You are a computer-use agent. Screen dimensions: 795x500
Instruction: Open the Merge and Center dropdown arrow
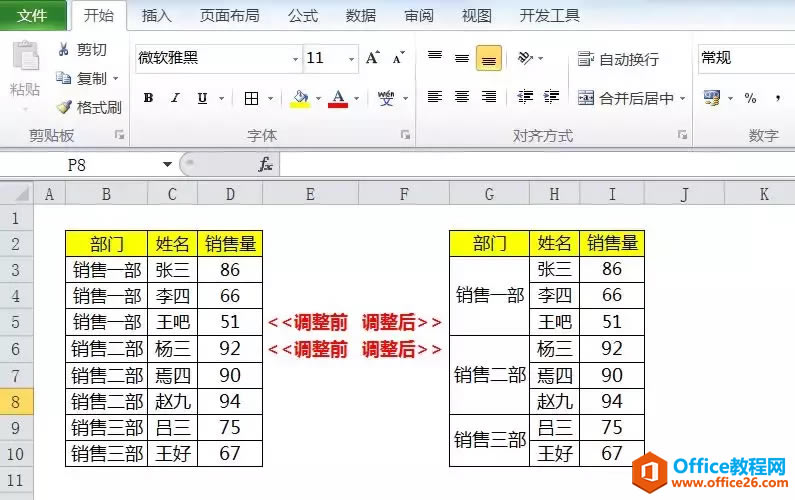[682, 98]
